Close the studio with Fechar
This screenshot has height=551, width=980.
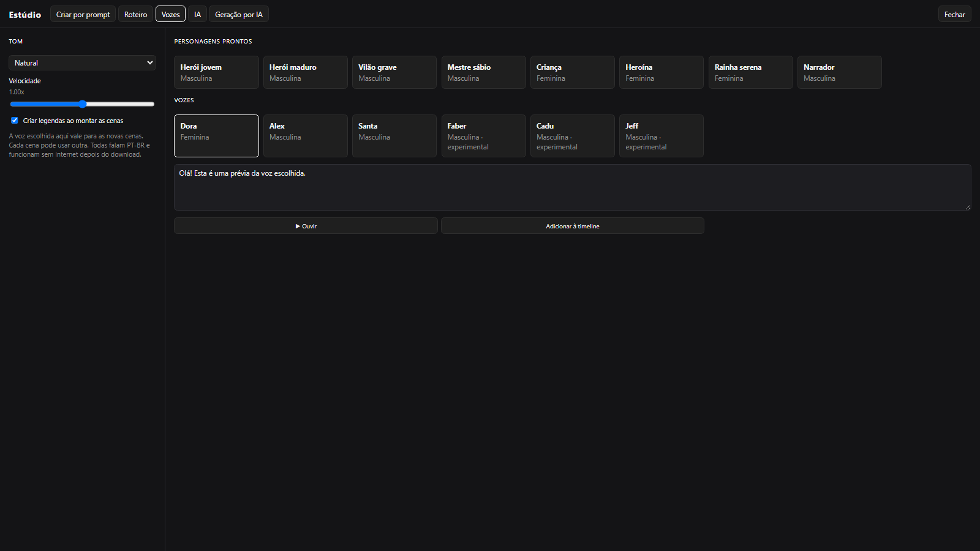(x=954, y=14)
